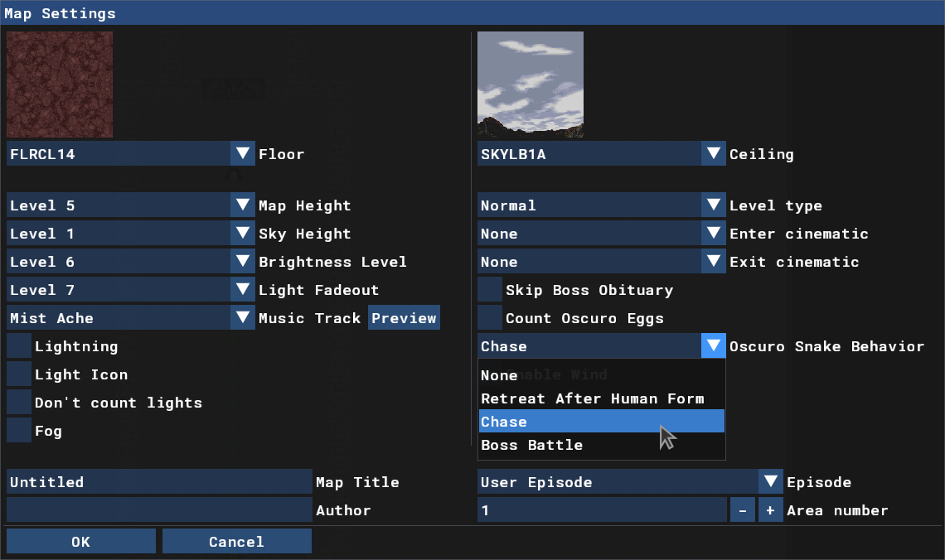Toggle Don't count lights checkbox

(19, 403)
